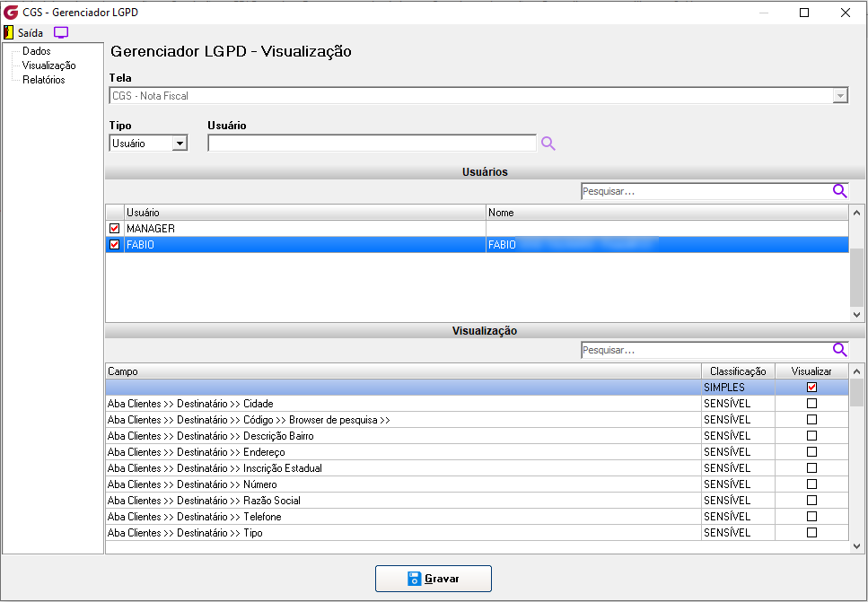Image resolution: width=868 pixels, height=602 pixels.
Task: Enable Visualizar for Destinatário Tipo
Action: click(x=811, y=532)
